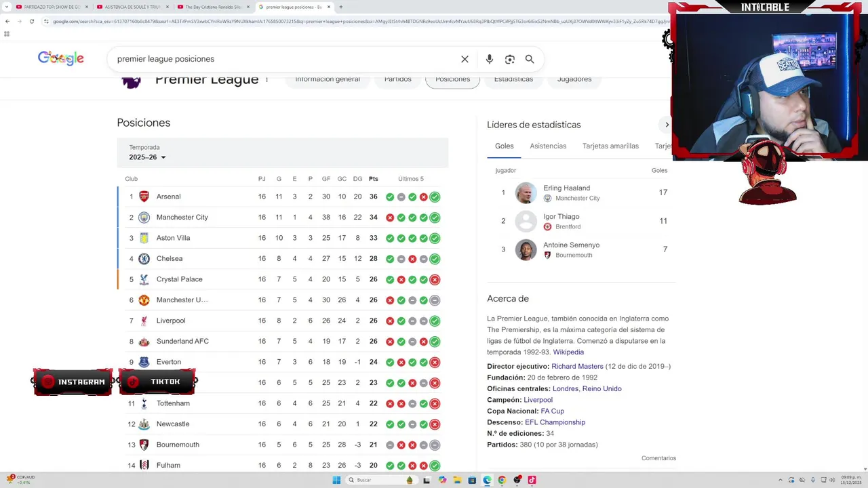Open the tab search chevron in Chrome
This screenshot has height=488, width=868.
(x=5, y=7)
